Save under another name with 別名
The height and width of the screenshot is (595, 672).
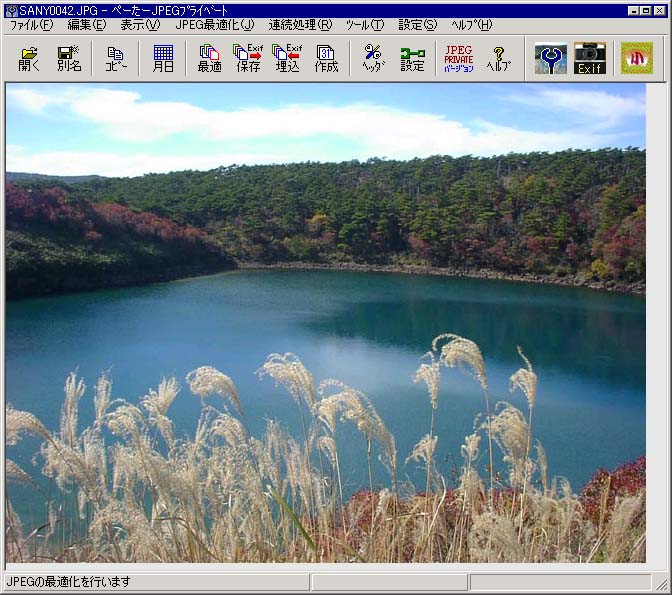[x=69, y=59]
